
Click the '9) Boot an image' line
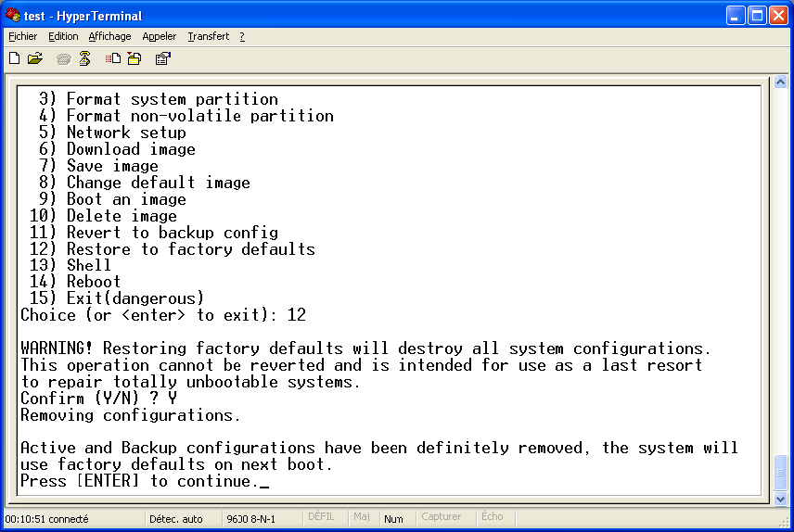[112, 199]
